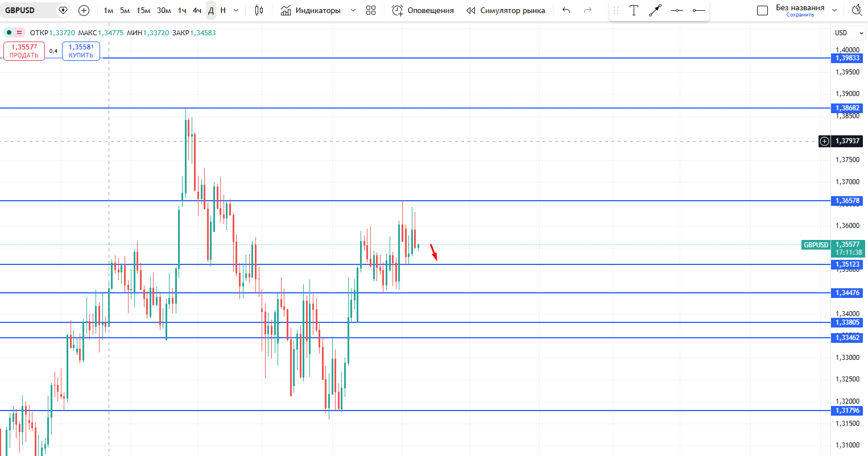This screenshot has width=868, height=456.
Task: Switch to the 1м timeframe
Action: coord(109,10)
